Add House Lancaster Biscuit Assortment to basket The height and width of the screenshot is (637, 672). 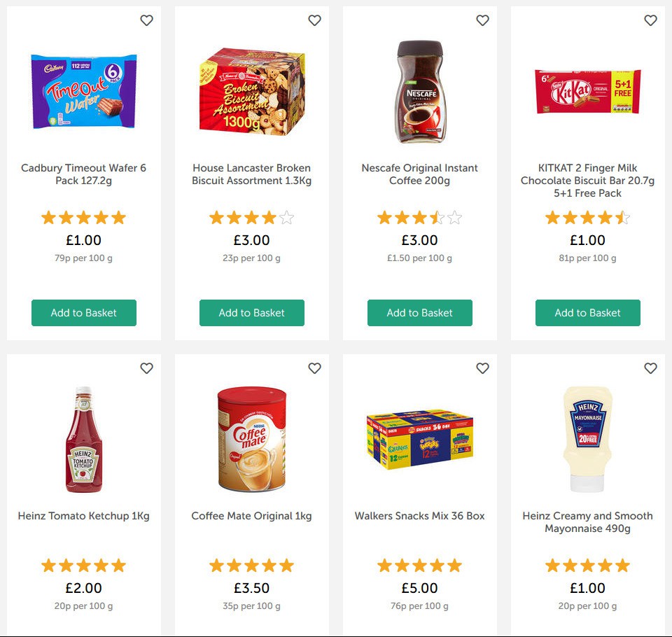click(x=251, y=313)
